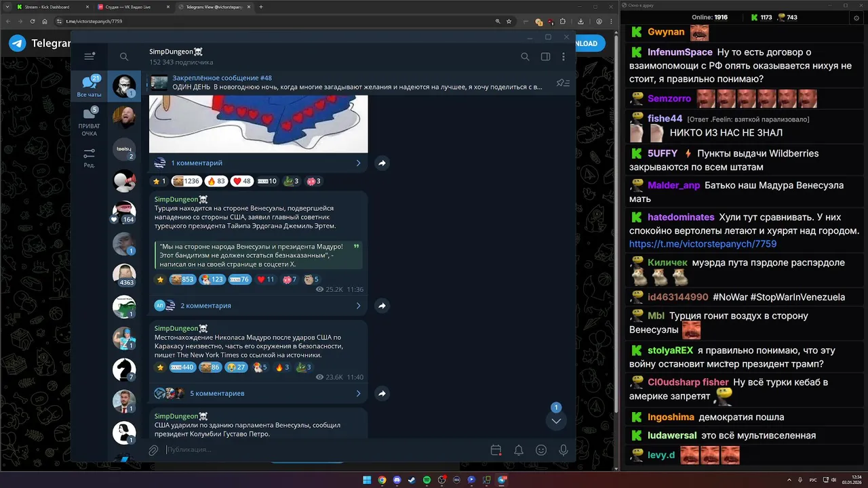The width and height of the screenshot is (868, 488).
Task: Forward the heart image post
Action: (x=382, y=163)
